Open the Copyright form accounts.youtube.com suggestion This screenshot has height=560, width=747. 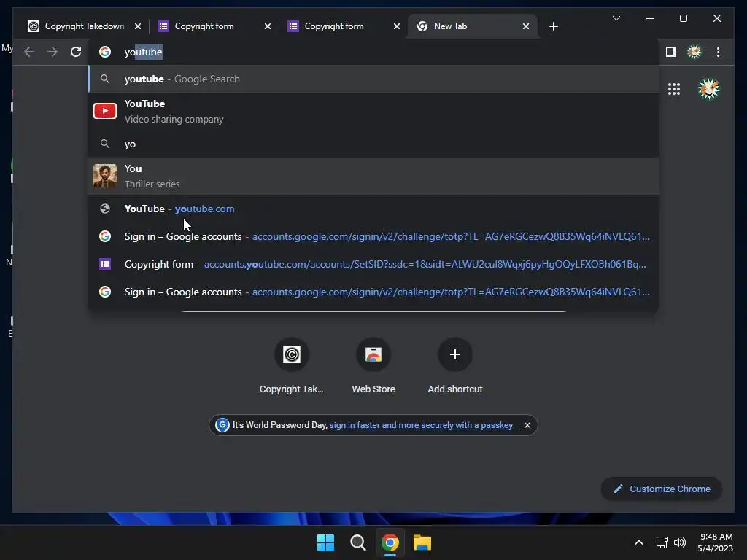[374, 264]
